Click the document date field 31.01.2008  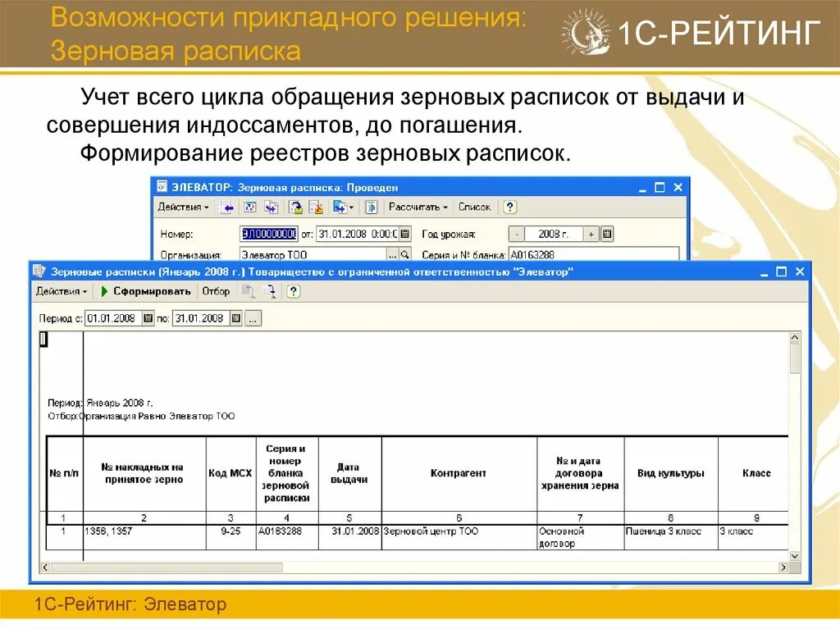[x=358, y=234]
